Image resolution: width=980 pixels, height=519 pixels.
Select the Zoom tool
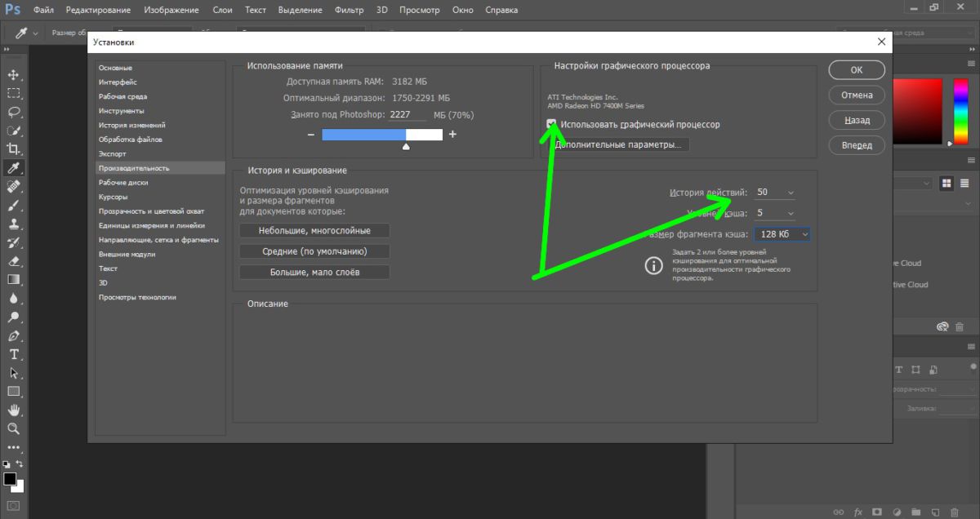click(14, 428)
